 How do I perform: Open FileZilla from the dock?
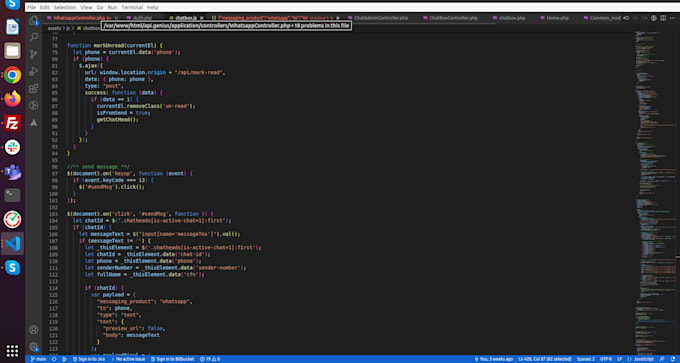12,123
